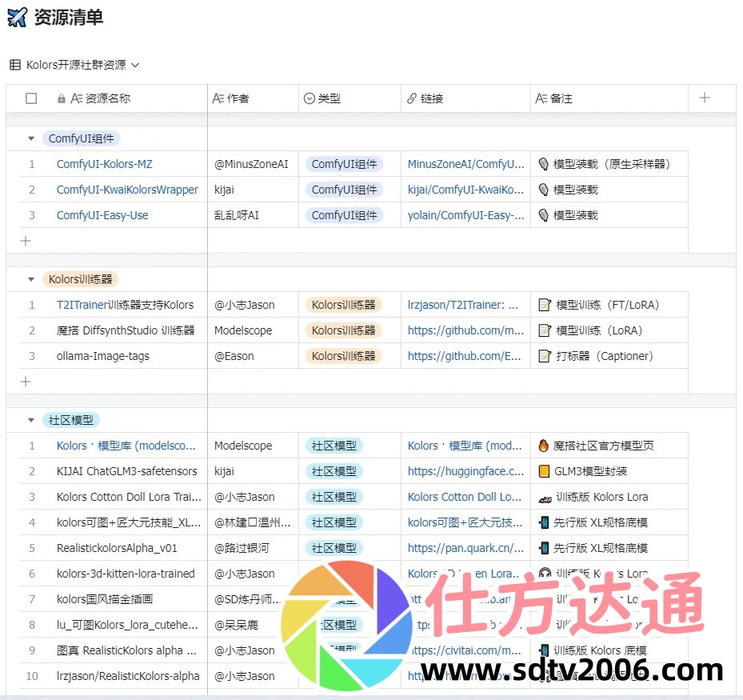Open kijai/ComfyUI-KwaiKo... link
The image size is (743, 700).
pyautogui.click(x=465, y=190)
